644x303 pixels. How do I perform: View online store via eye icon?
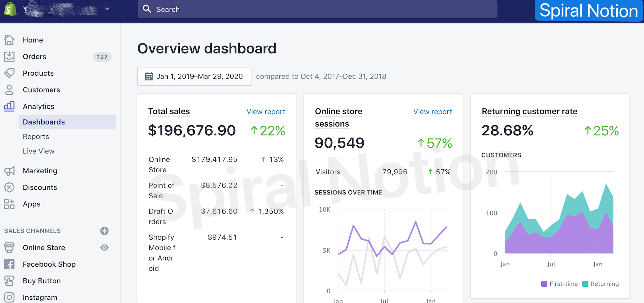click(104, 248)
